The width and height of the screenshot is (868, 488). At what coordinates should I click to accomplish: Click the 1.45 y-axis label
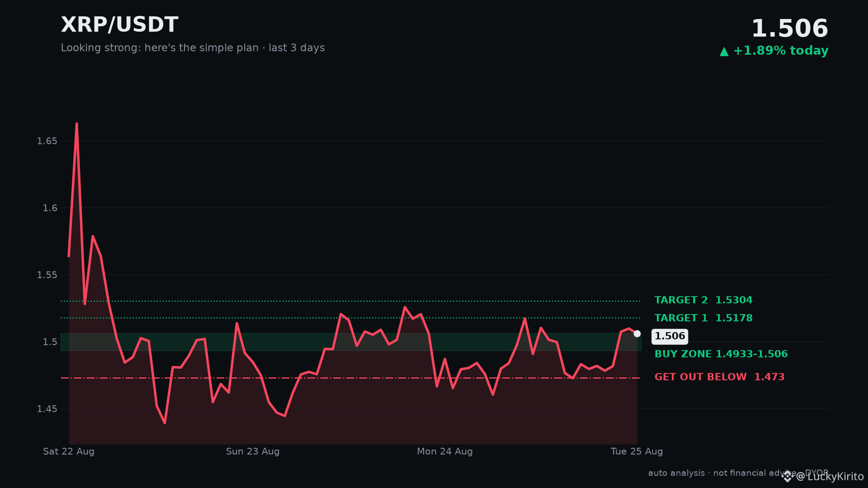[47, 409]
